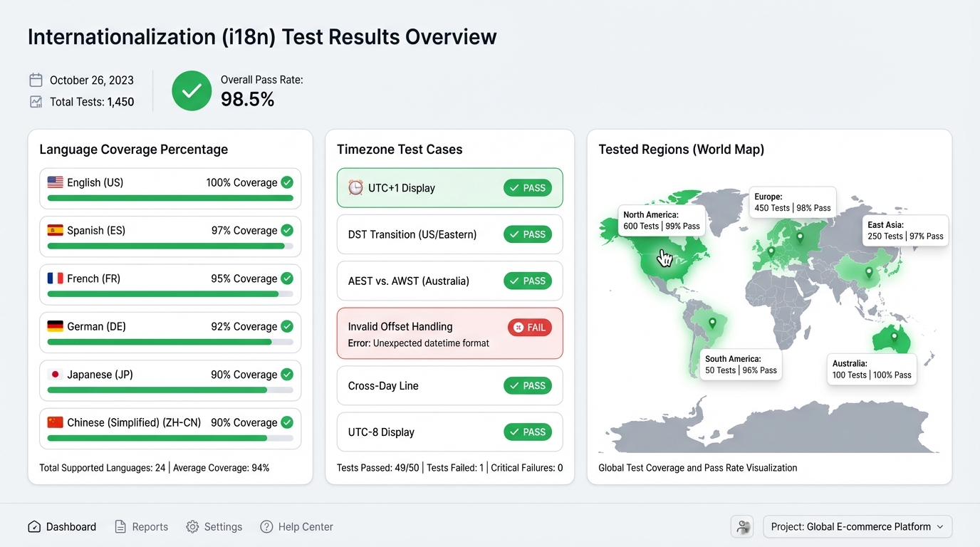Click the green overall pass rate checkmark circle

[191, 90]
